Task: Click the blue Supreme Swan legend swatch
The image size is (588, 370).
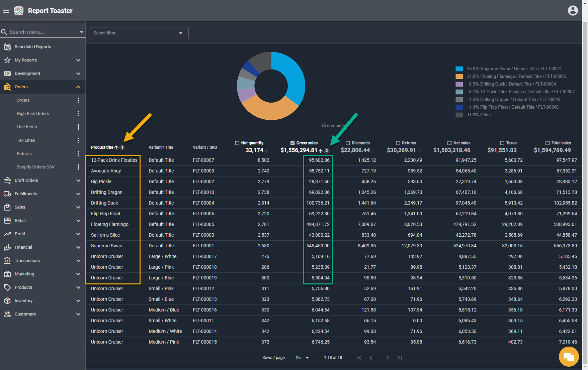Action: click(459, 69)
